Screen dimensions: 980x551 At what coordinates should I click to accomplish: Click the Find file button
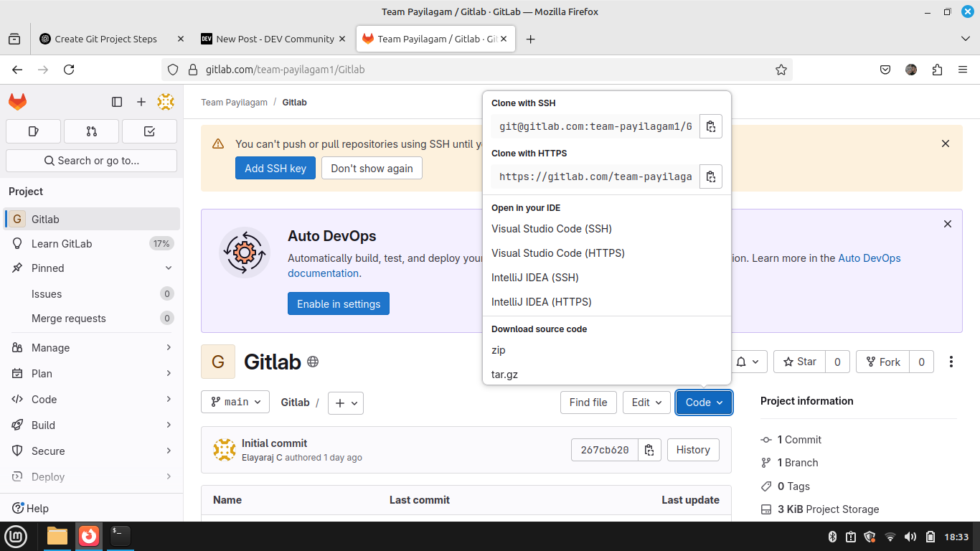[x=588, y=402]
